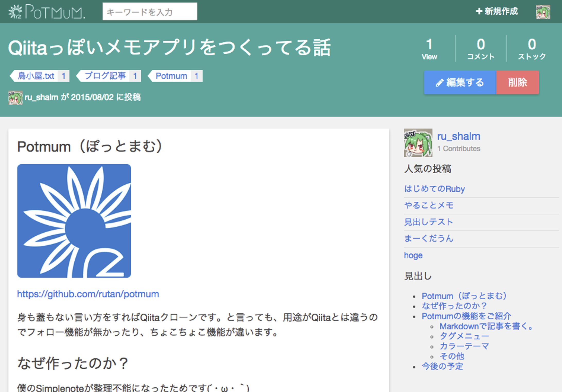Click the 人気の投稿 section heading
Screen dimensions: 562x392
pyautogui.click(x=428, y=169)
